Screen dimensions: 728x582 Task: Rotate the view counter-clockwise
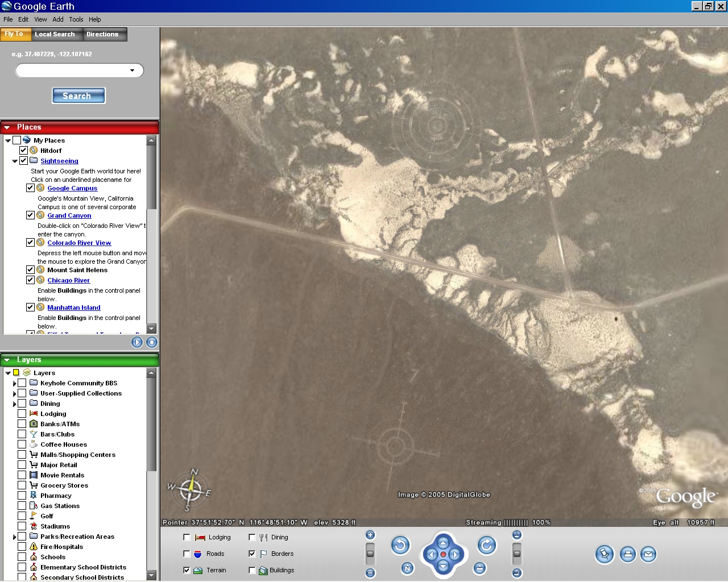point(400,546)
